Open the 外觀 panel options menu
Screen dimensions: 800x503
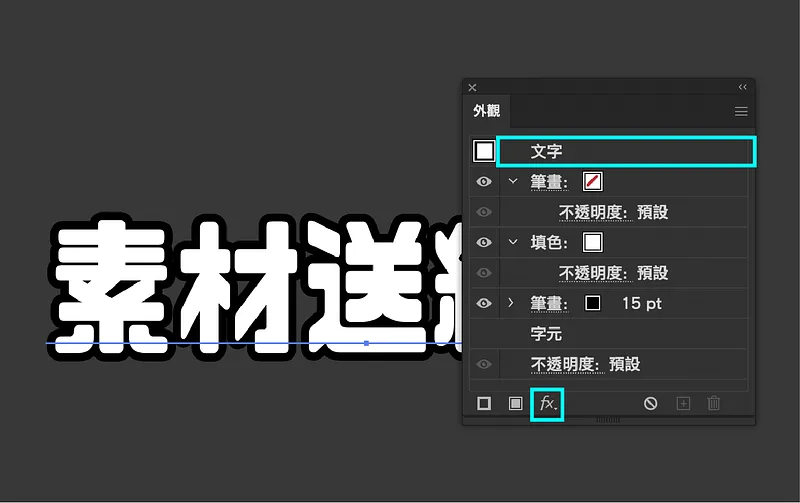coord(741,111)
